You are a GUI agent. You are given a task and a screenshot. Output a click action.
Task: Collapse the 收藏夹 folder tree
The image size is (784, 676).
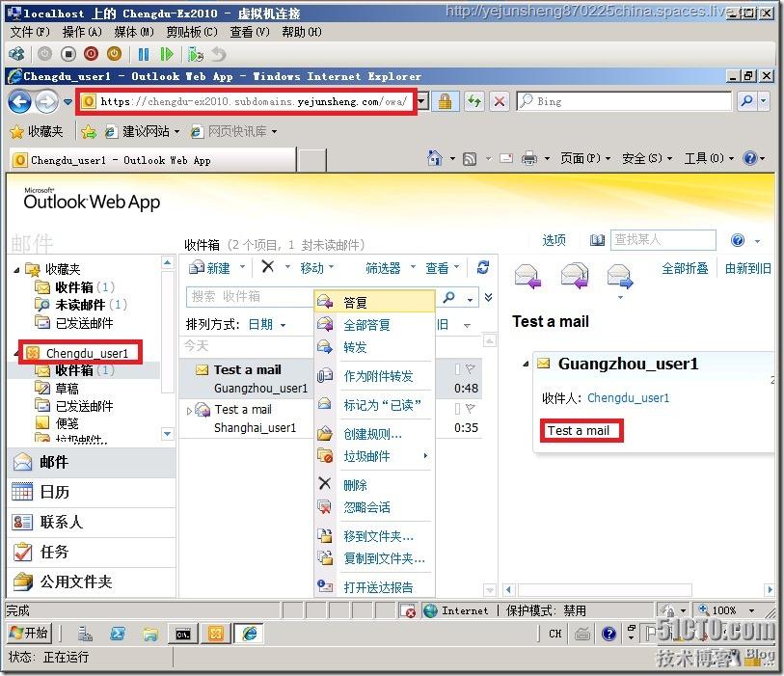click(17, 270)
